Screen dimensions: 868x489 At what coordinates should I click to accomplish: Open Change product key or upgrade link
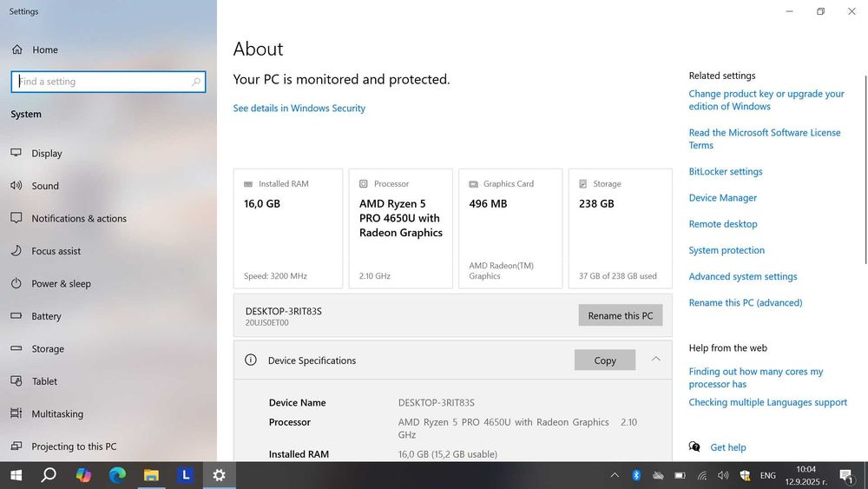tap(766, 100)
